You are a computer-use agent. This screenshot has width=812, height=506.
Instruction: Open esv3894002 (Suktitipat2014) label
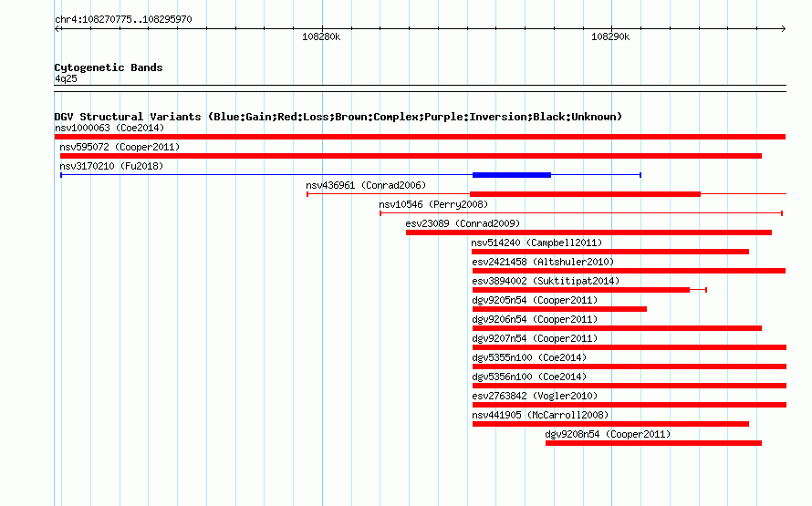[x=546, y=281]
